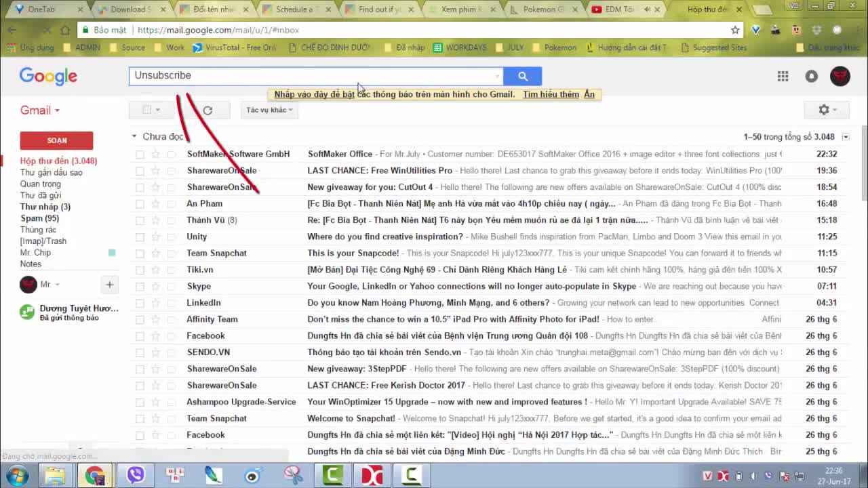The image size is (868, 488).
Task: Open Google notifications bell icon
Action: [812, 76]
